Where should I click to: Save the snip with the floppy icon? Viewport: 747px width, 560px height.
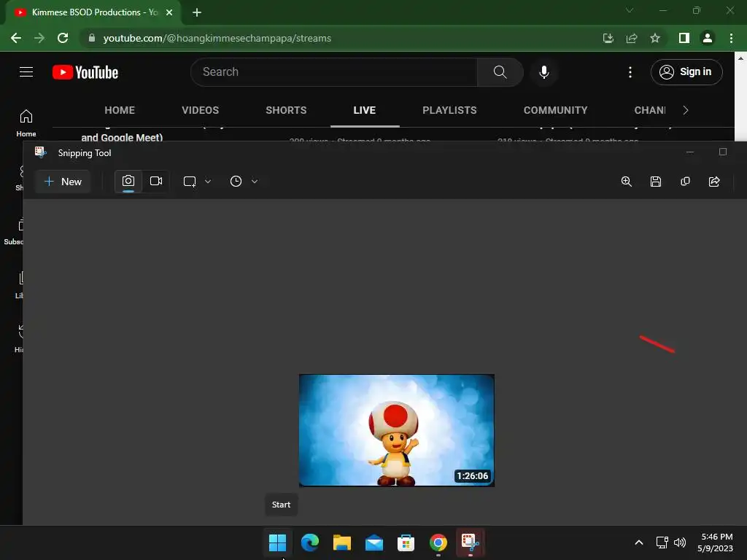(x=656, y=182)
